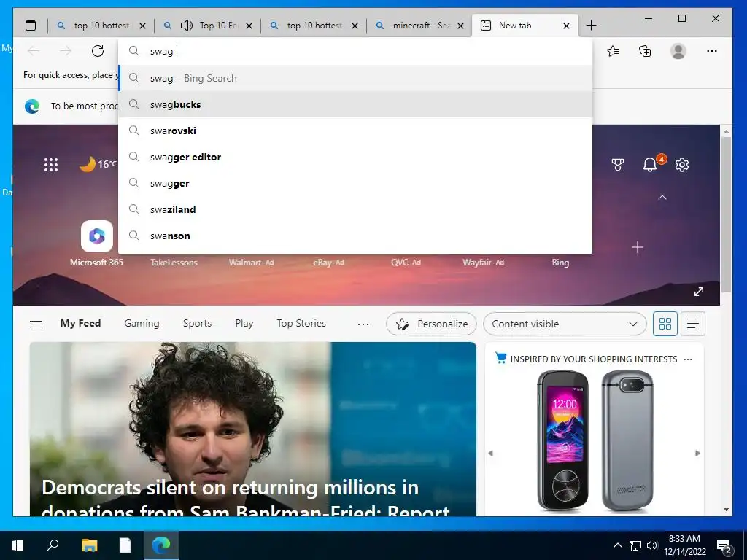Select the My Feed tab
This screenshot has width=747, height=560.
[80, 323]
